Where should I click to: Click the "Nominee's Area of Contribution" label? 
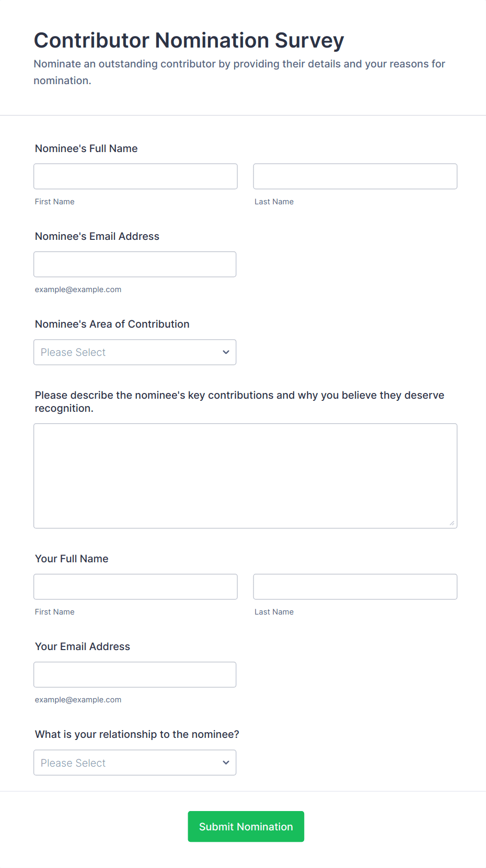pyautogui.click(x=112, y=324)
